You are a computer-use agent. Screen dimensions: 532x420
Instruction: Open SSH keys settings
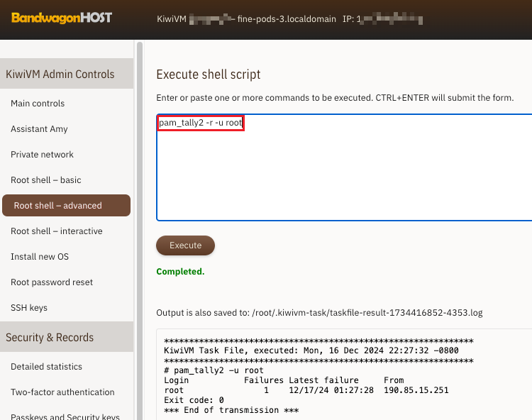click(x=29, y=308)
